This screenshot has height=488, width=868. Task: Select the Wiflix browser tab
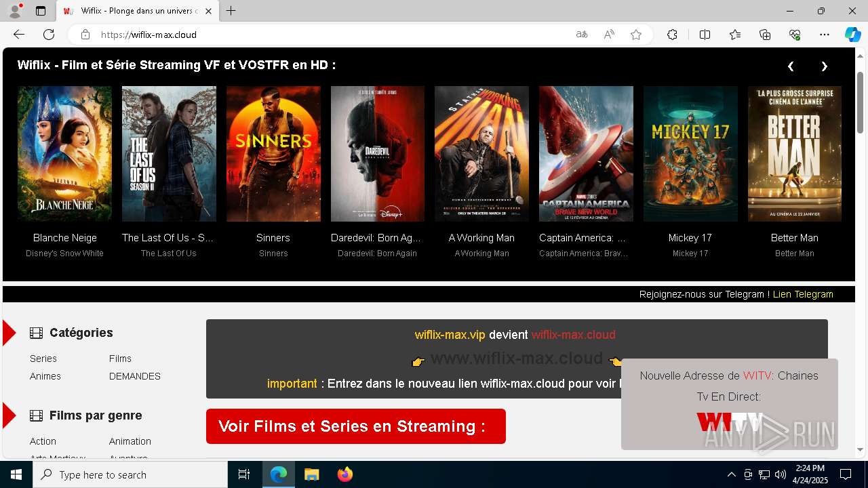(138, 11)
